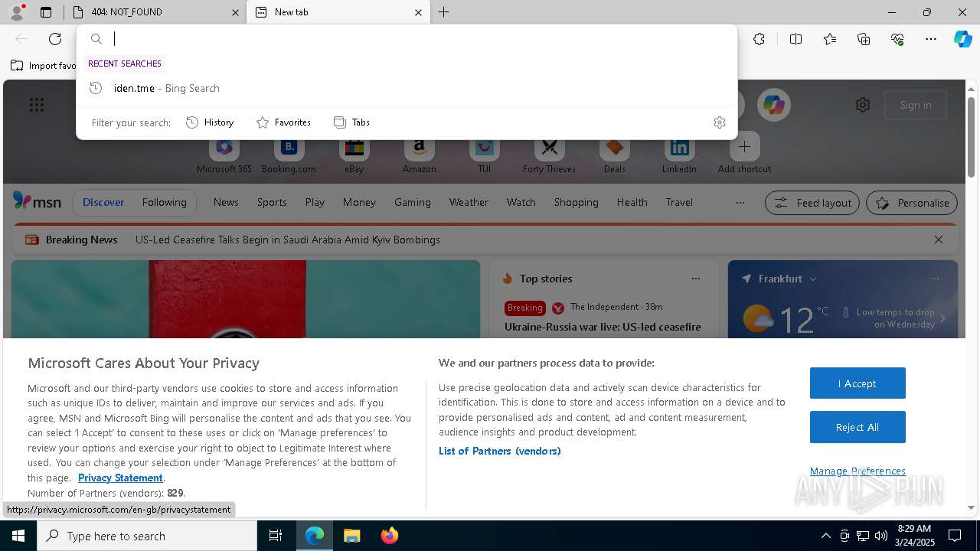Select the Discover feed tab
The width and height of the screenshot is (980, 551).
click(x=103, y=202)
